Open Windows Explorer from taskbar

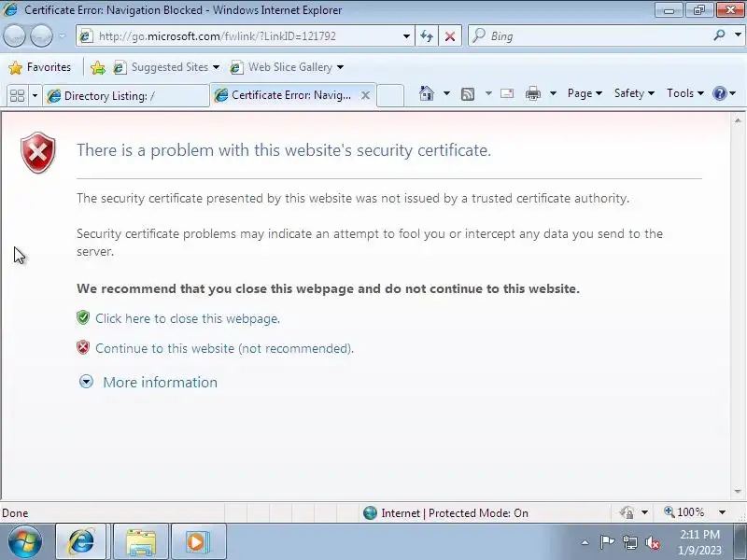tap(141, 541)
